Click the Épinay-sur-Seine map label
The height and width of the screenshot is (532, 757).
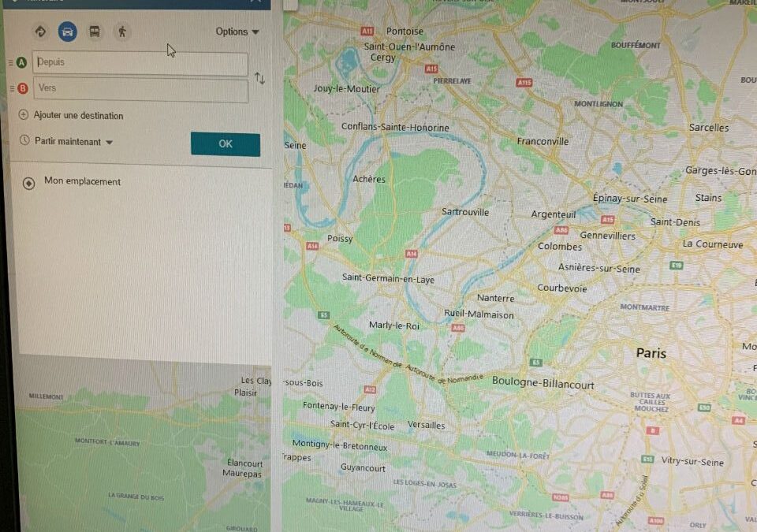coord(630,199)
